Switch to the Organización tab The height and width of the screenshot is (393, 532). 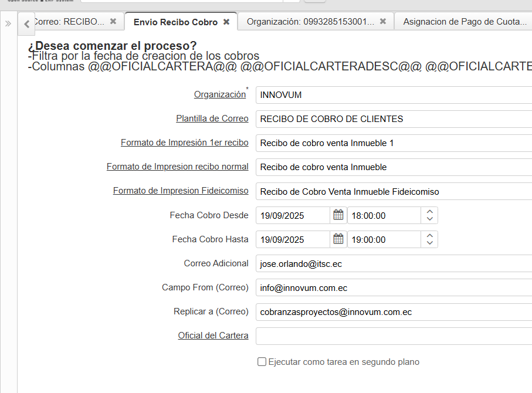(x=310, y=22)
